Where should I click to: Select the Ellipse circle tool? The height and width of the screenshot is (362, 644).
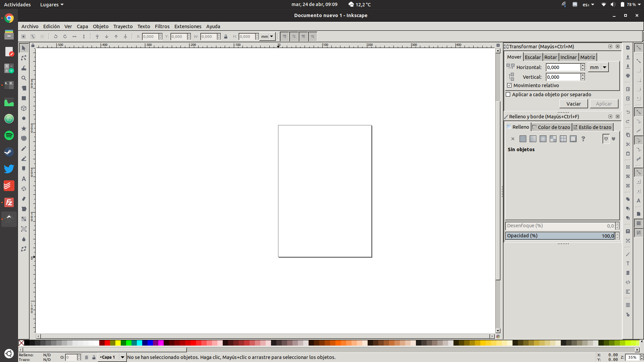24,118
